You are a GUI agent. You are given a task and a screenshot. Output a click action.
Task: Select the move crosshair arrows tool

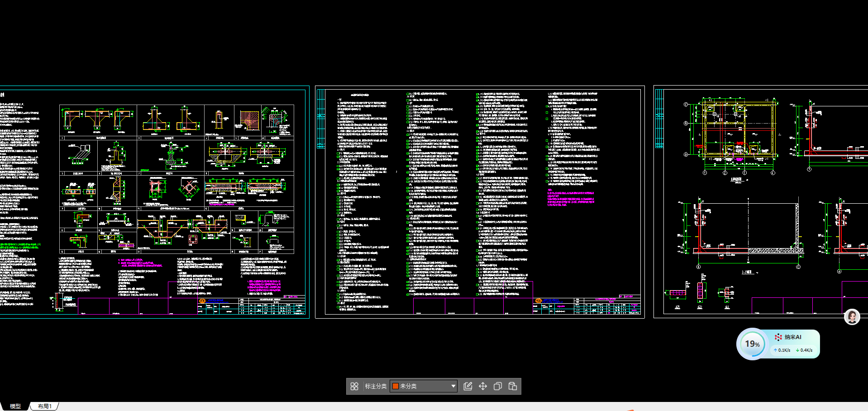[483, 386]
